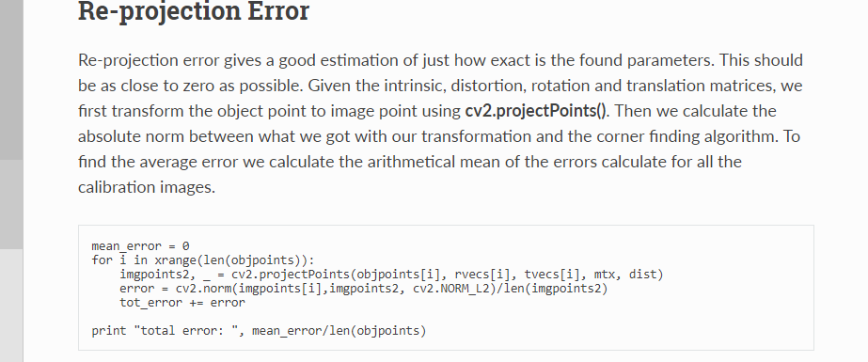The width and height of the screenshot is (868, 362).
Task: Click the bold cv2.projectPoints() text
Action: [x=536, y=111]
